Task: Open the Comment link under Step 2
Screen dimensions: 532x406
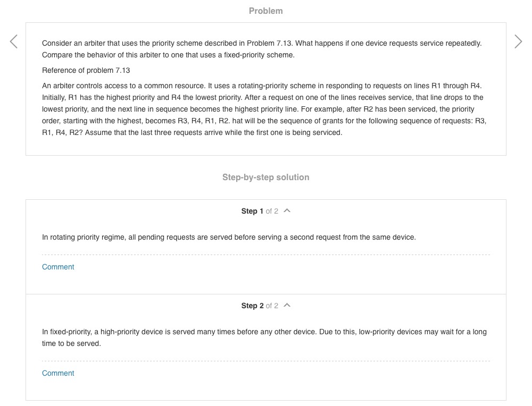Action: [x=58, y=373]
